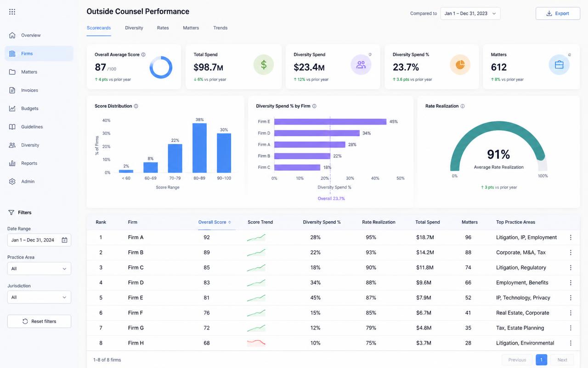Click the Firms building icon in sidebar
This screenshot has width=588, height=368.
click(x=12, y=54)
